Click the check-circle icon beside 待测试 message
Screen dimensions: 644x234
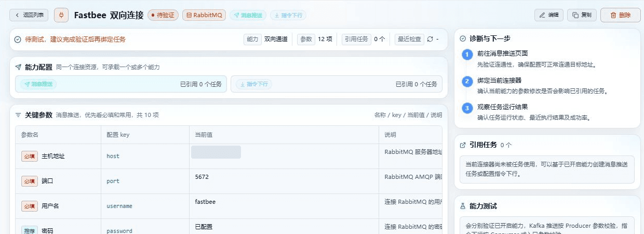click(18, 39)
